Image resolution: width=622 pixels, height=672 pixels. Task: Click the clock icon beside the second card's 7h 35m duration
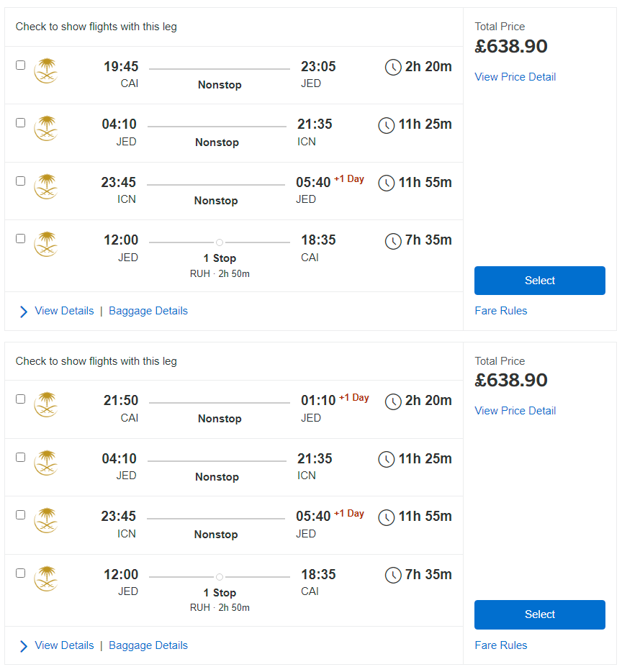tap(393, 575)
